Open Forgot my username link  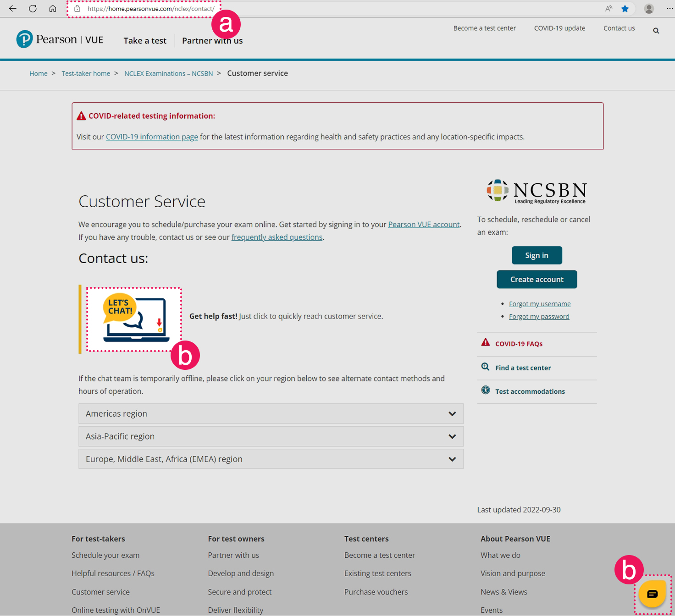(x=540, y=304)
